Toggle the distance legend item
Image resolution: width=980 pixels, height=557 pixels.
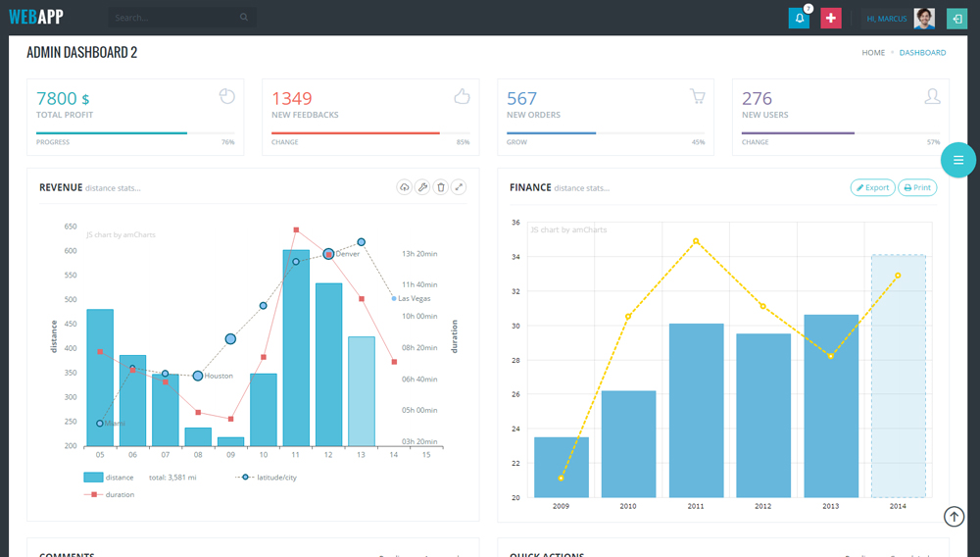109,477
